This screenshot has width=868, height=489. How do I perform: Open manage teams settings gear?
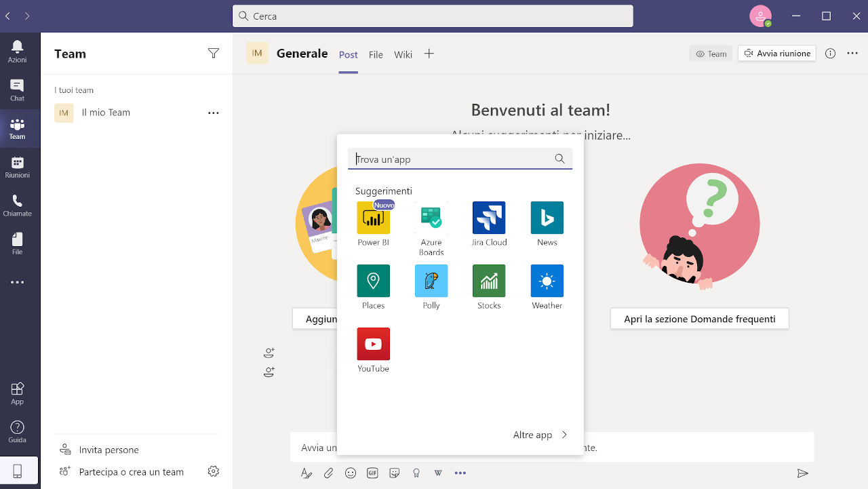(214, 471)
